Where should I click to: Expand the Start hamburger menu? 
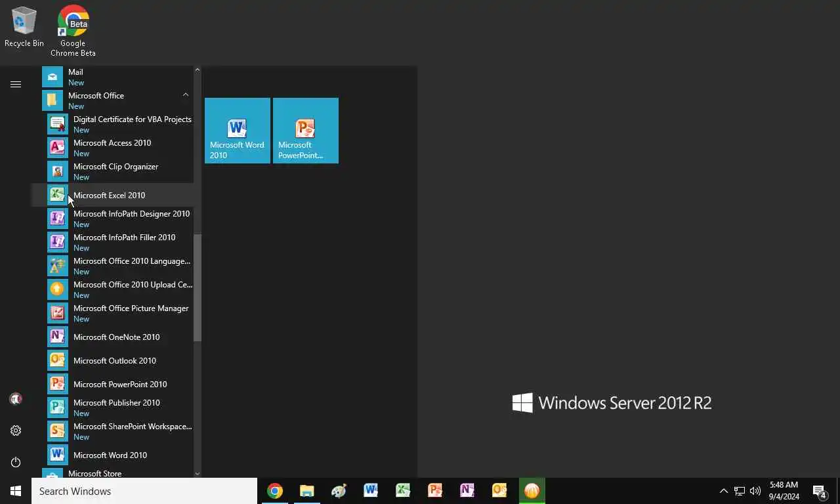[x=16, y=84]
